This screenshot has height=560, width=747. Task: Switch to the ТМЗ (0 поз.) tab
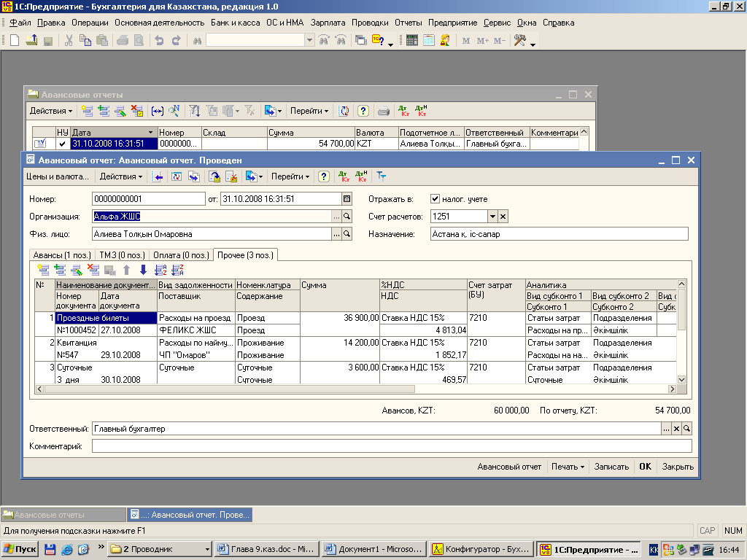tap(122, 255)
